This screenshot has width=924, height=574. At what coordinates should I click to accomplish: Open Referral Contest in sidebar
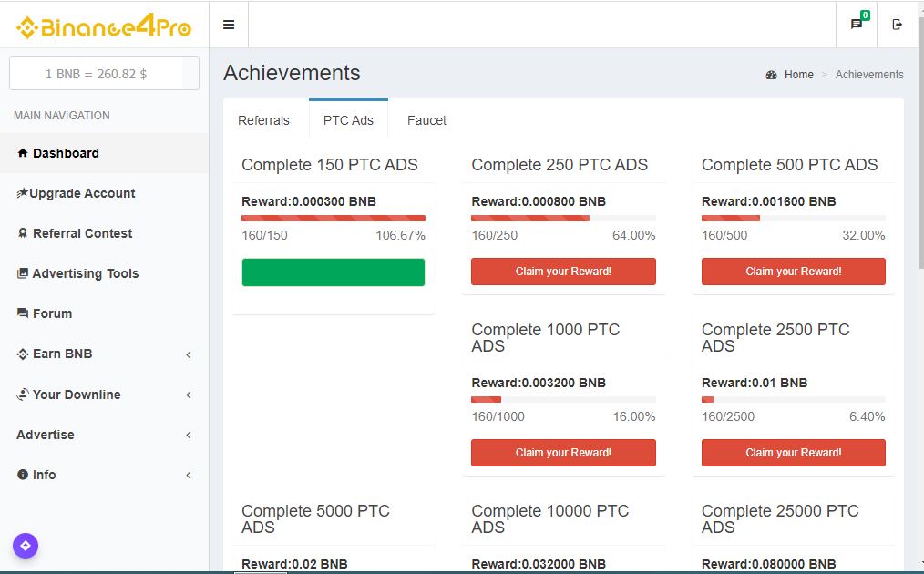[82, 233]
